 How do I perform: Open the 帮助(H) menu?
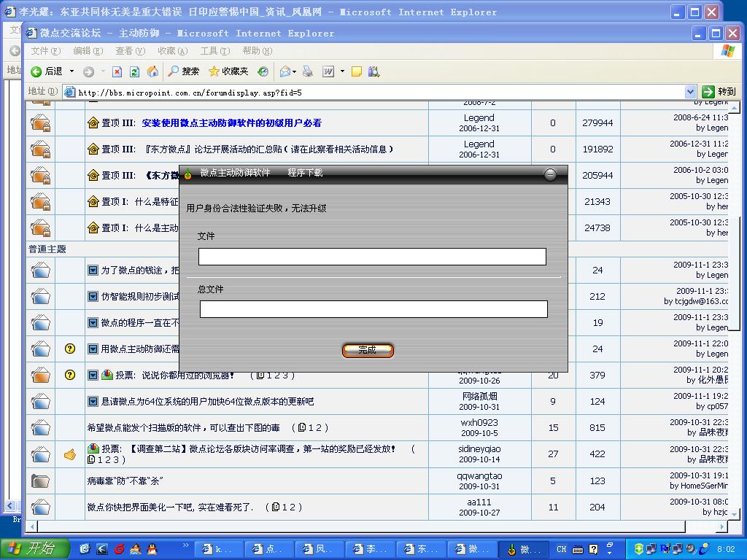[x=258, y=51]
